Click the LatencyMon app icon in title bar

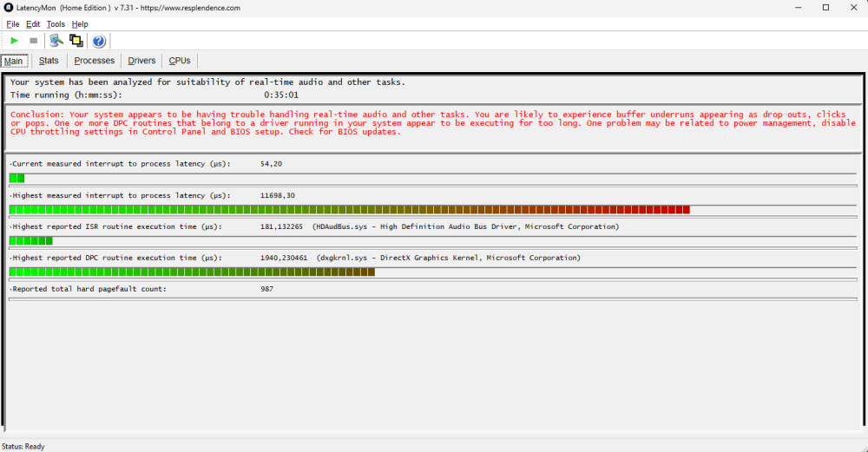8,8
